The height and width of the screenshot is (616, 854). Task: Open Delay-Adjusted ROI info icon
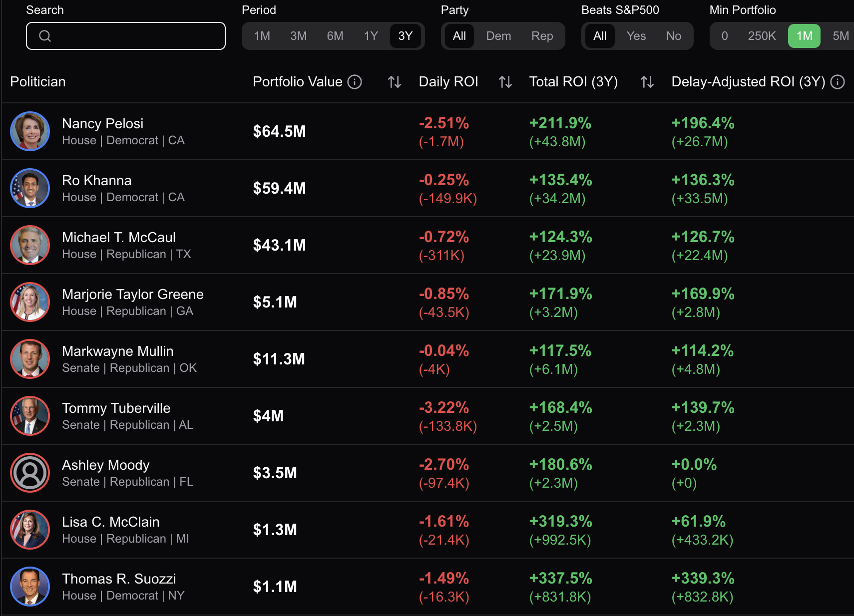point(838,82)
